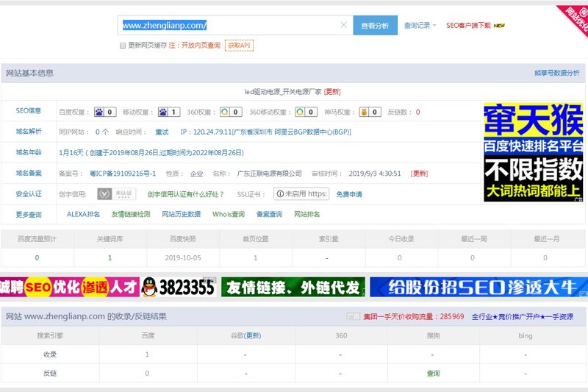Select the SEO信息 row label
588x392 pixels.
[29, 110]
